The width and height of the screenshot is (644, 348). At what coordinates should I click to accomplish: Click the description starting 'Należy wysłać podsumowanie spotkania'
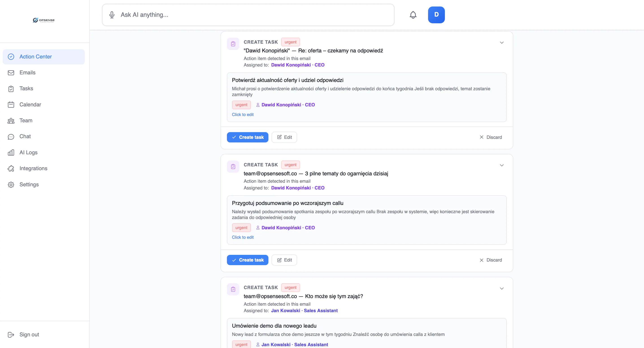pos(363,215)
